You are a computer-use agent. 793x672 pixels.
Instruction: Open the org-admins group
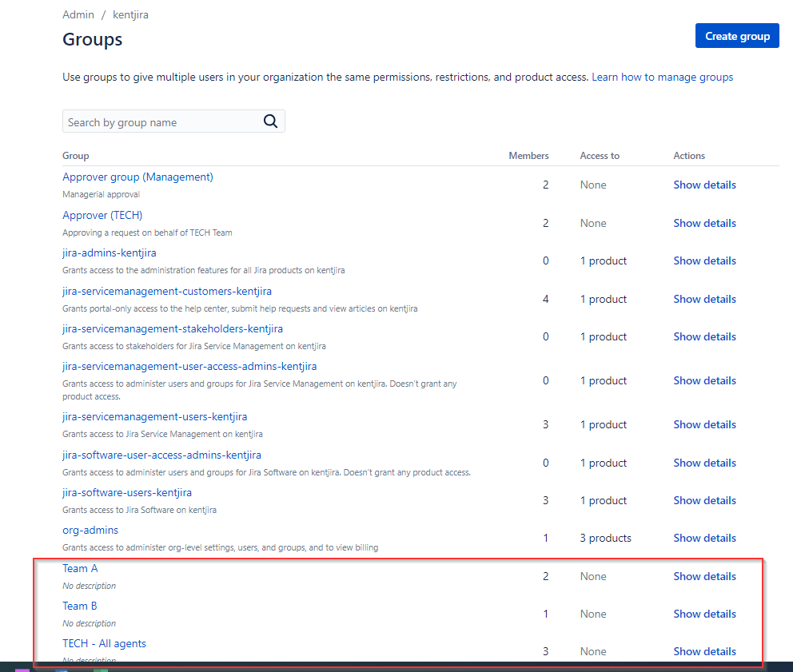coord(90,530)
